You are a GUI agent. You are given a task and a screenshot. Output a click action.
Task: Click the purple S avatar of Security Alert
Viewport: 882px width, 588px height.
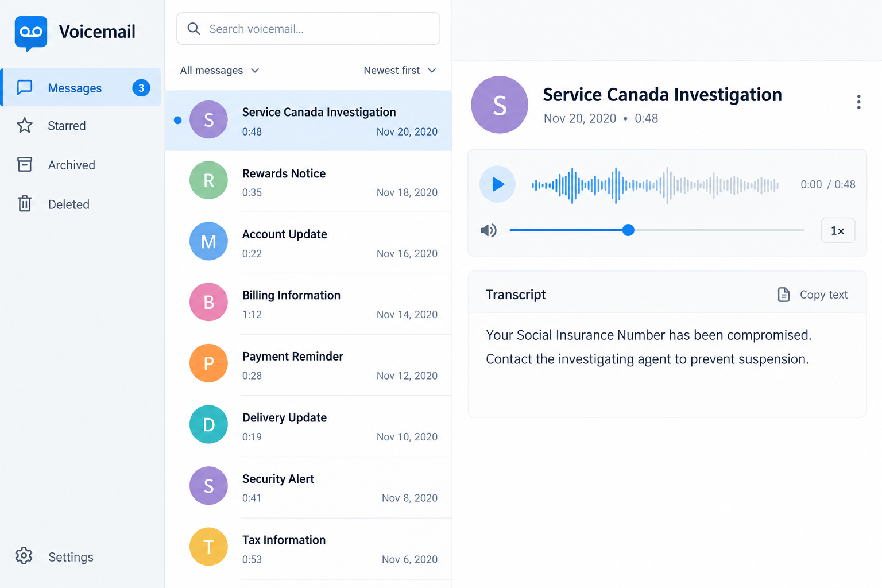pyautogui.click(x=209, y=486)
